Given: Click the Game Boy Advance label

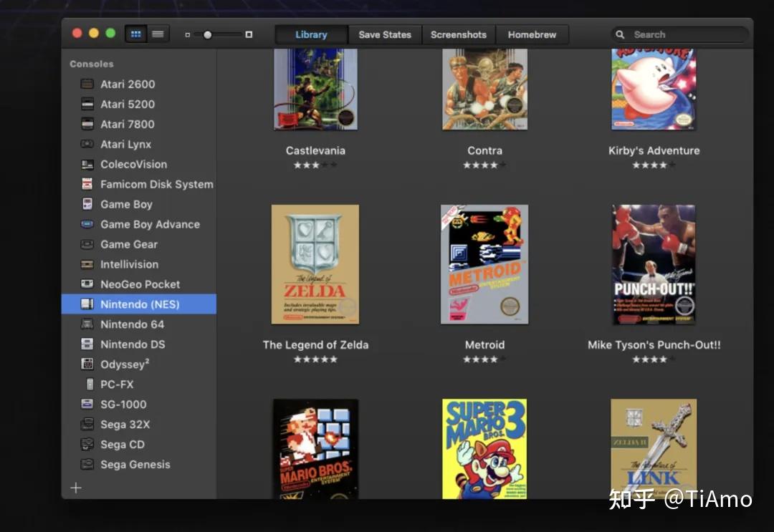Looking at the screenshot, I should coord(150,224).
